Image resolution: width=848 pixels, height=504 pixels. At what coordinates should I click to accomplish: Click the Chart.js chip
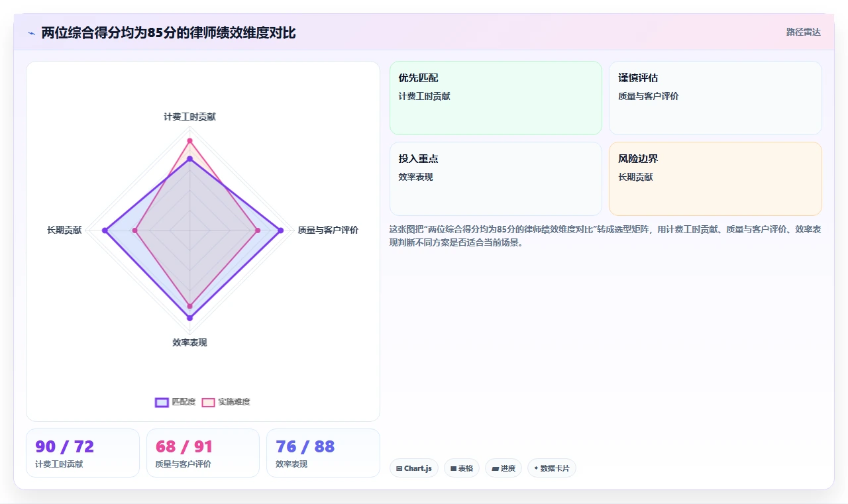pos(414,468)
